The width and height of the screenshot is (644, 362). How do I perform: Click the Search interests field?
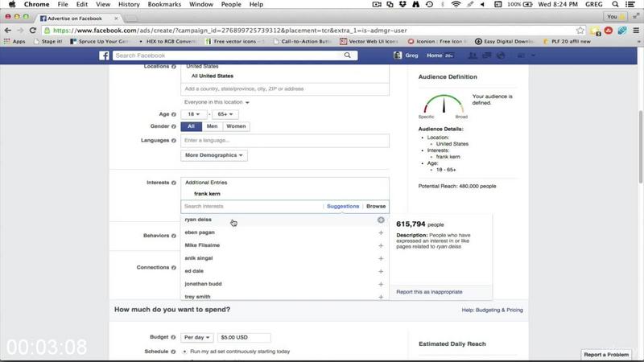coord(252,207)
